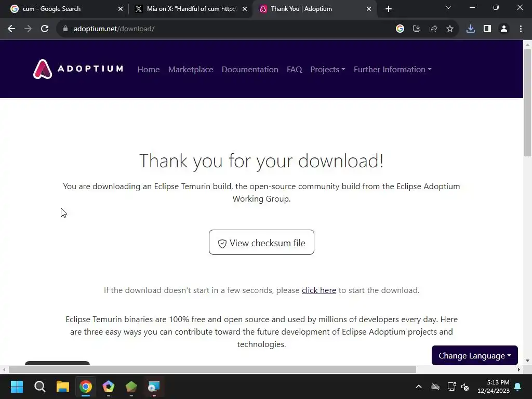Switch to the Google Search tab
Viewport: 532px width, 399px height.
point(64,9)
